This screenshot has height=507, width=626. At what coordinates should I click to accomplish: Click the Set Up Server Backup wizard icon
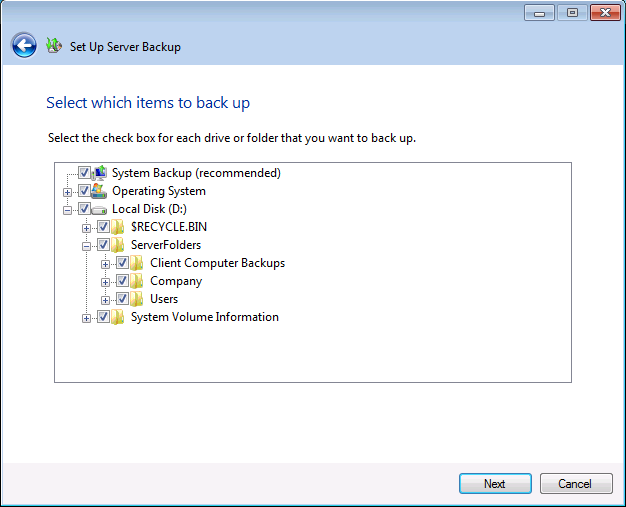point(54,46)
